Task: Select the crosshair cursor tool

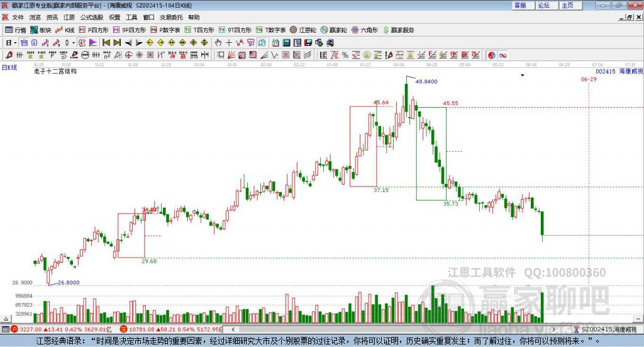Action: (x=229, y=43)
